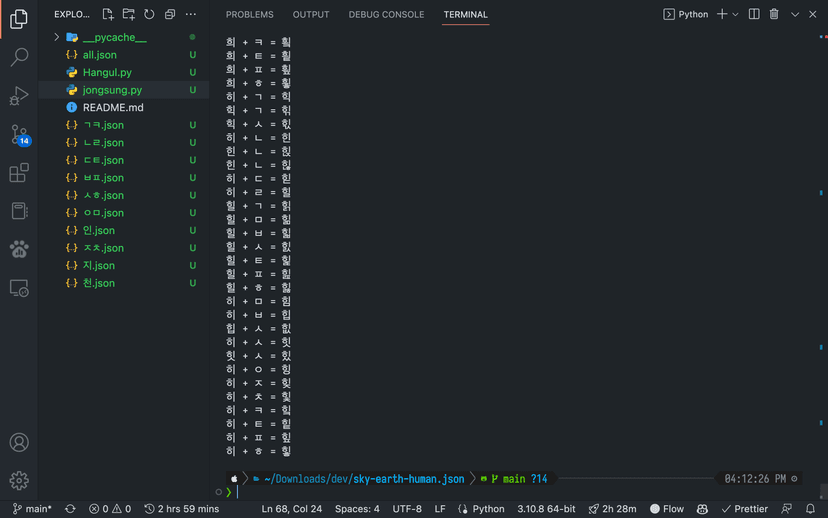Open the new terminal launch profile dropdown
The image size is (828, 518).
(x=736, y=15)
